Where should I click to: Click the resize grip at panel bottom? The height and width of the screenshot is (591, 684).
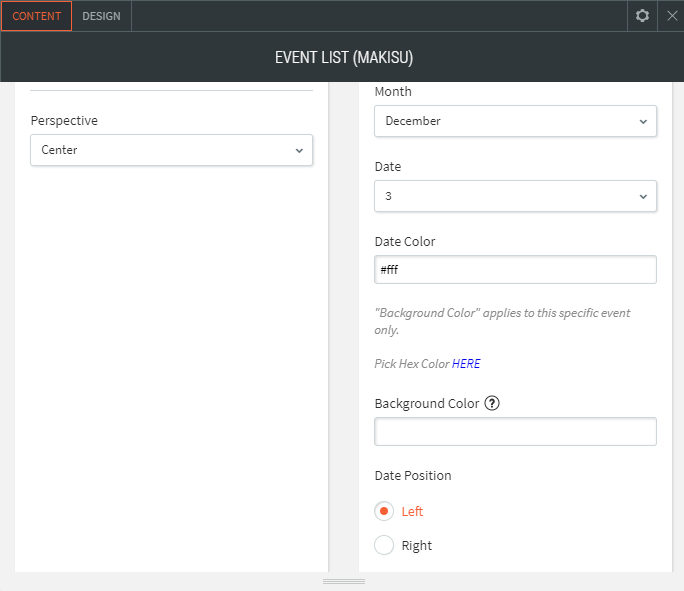[343, 581]
